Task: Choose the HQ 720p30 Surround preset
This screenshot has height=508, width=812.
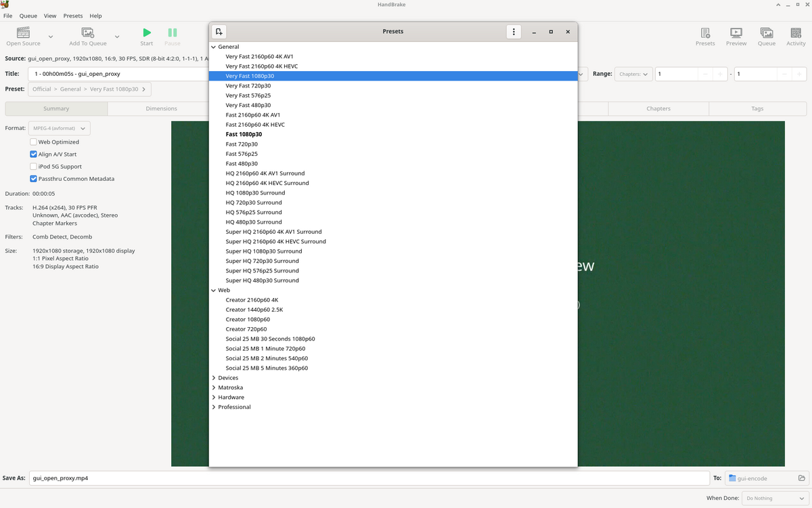Action: point(254,203)
